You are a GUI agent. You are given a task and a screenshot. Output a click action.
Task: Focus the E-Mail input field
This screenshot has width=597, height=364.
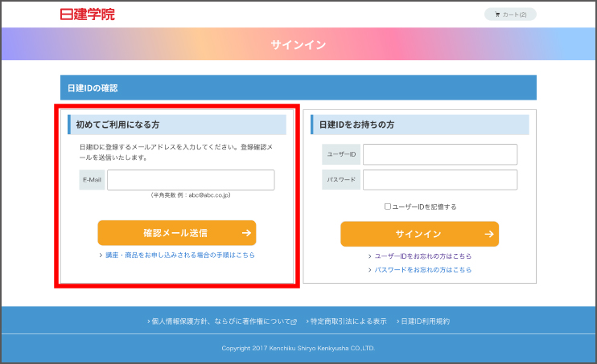pyautogui.click(x=191, y=180)
